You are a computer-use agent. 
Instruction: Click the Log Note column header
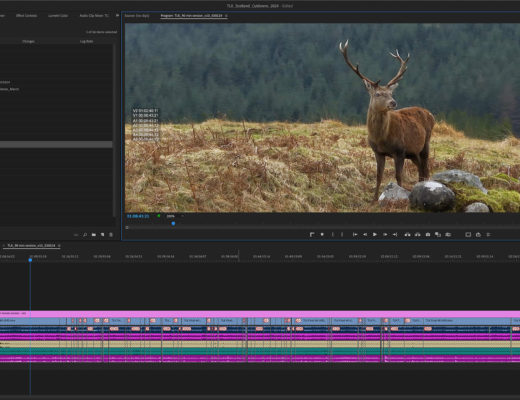click(x=86, y=41)
